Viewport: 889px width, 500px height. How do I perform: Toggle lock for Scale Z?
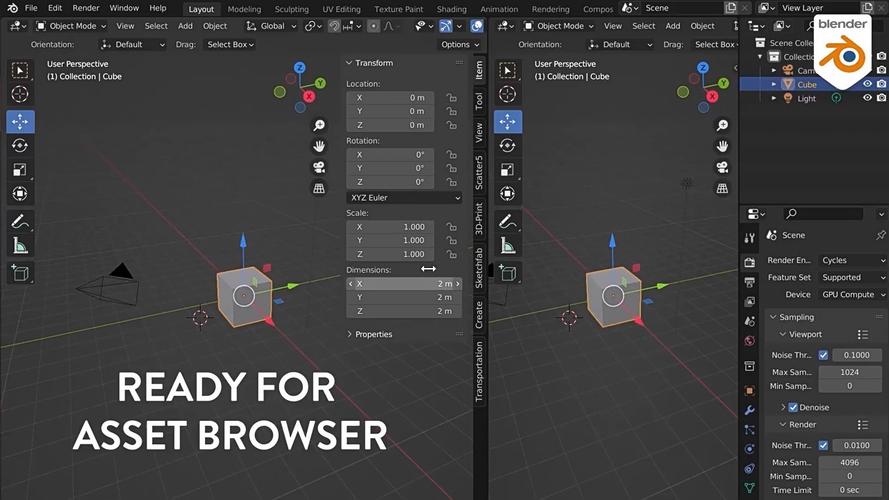pos(451,255)
